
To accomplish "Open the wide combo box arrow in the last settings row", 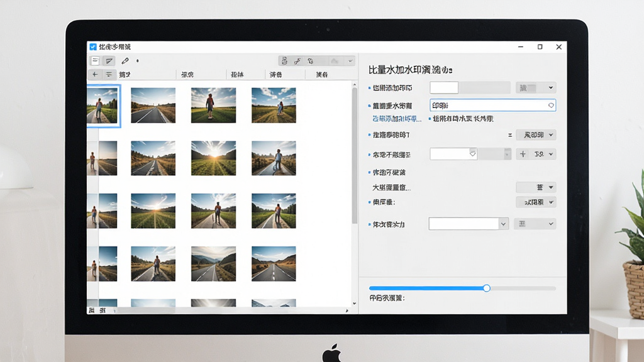I will pos(504,224).
